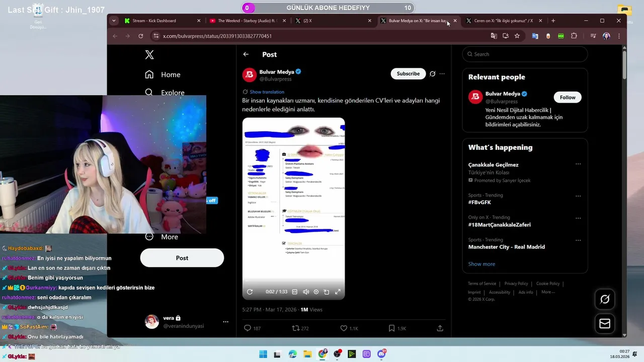The height and width of the screenshot is (362, 644).
Task: Open the media controls icon in Chrome
Action: tap(593, 36)
